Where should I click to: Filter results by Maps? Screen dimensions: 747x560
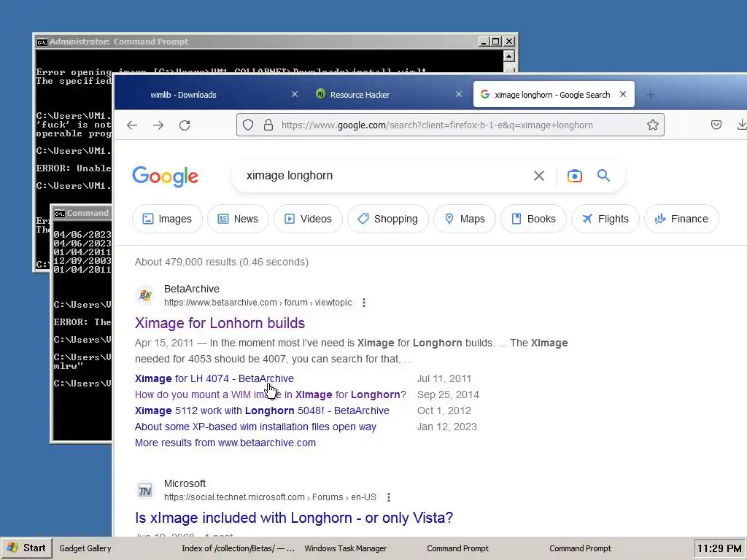click(465, 219)
